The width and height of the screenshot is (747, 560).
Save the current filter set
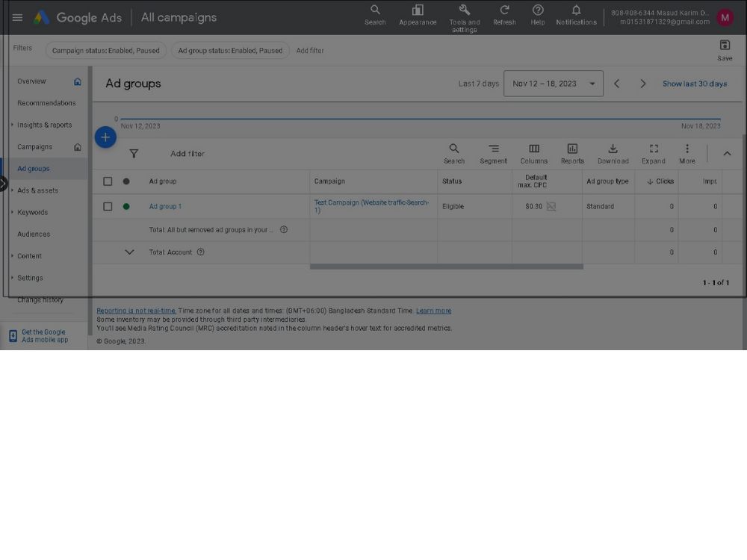[x=725, y=50]
